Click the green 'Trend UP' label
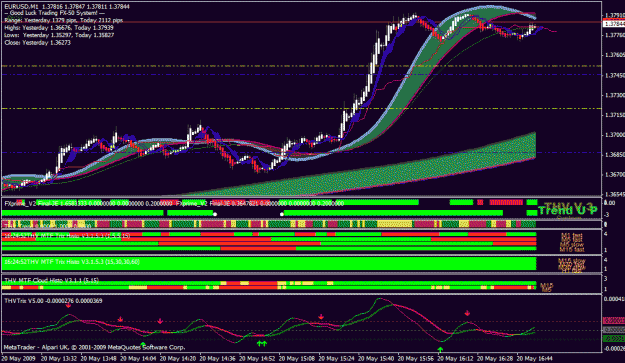The image size is (625, 363). pos(568,210)
